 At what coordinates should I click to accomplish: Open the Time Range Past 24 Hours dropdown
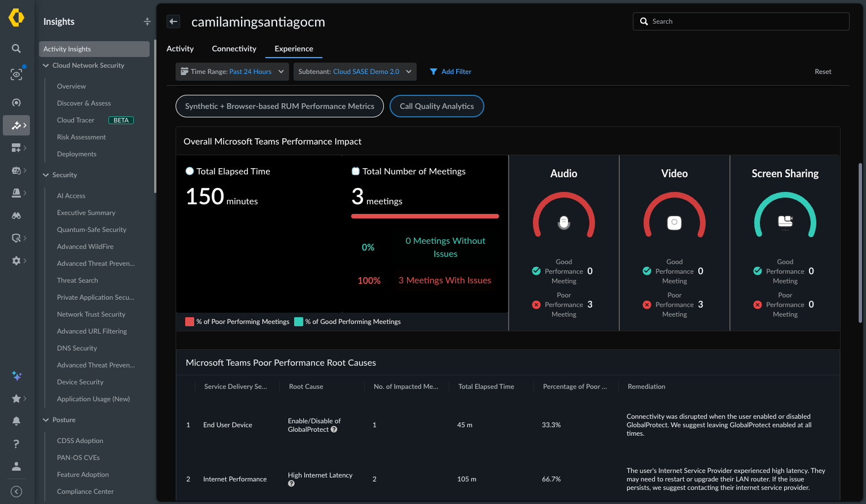click(232, 72)
